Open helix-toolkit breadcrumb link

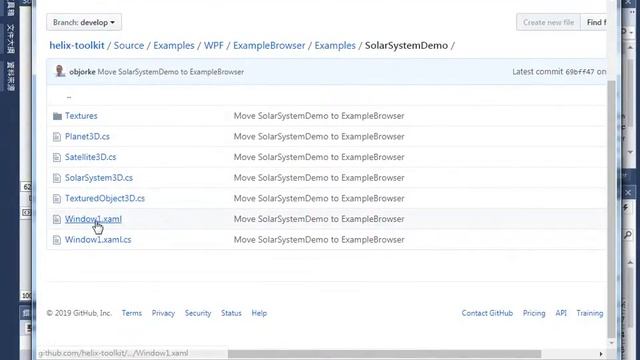(77, 45)
